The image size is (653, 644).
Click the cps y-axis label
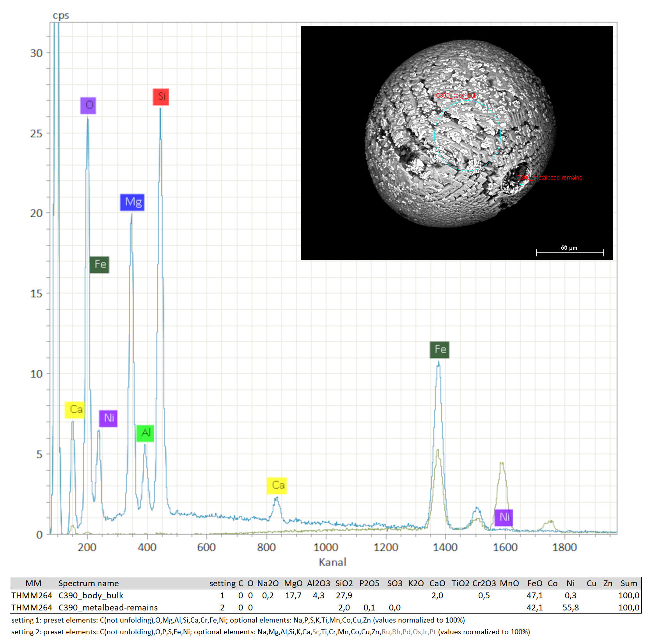click(61, 16)
